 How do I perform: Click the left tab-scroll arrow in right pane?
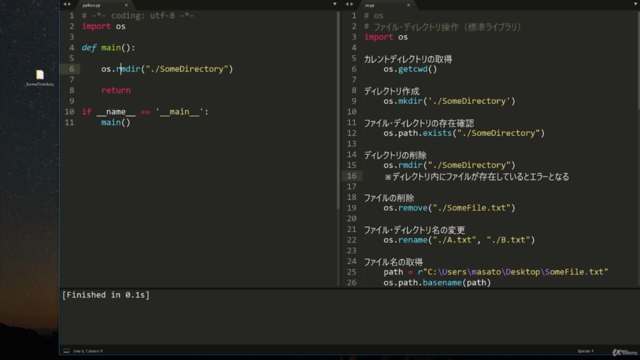347,4
